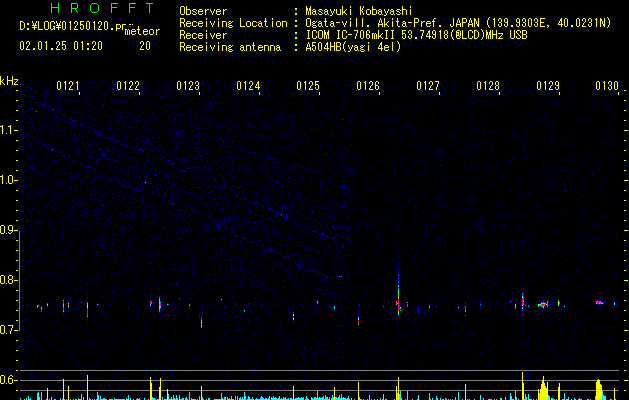
Task: Click the date stamp 02.01.25 01:20
Action: 61,46
